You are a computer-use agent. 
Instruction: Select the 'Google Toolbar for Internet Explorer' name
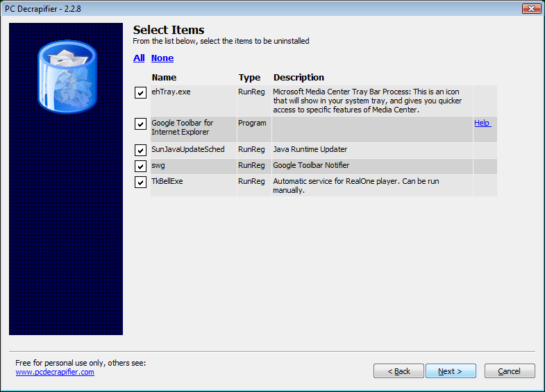[183, 128]
